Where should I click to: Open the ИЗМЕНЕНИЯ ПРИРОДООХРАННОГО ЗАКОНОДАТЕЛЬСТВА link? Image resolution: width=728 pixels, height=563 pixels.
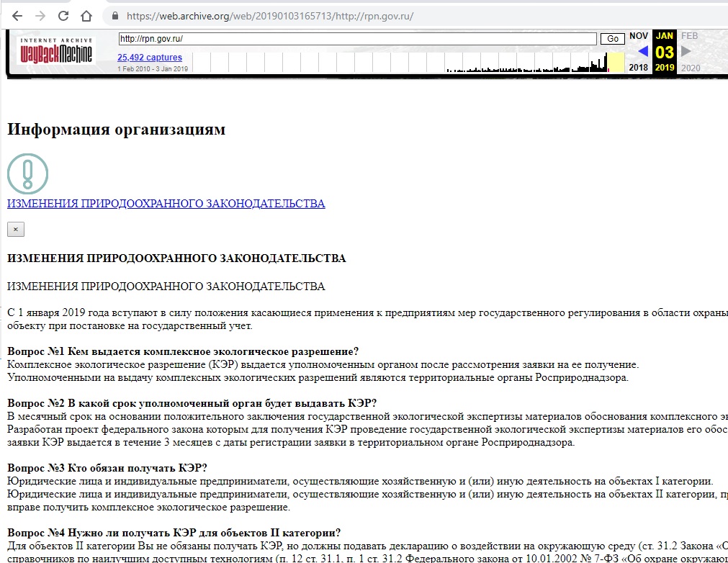[x=166, y=204]
